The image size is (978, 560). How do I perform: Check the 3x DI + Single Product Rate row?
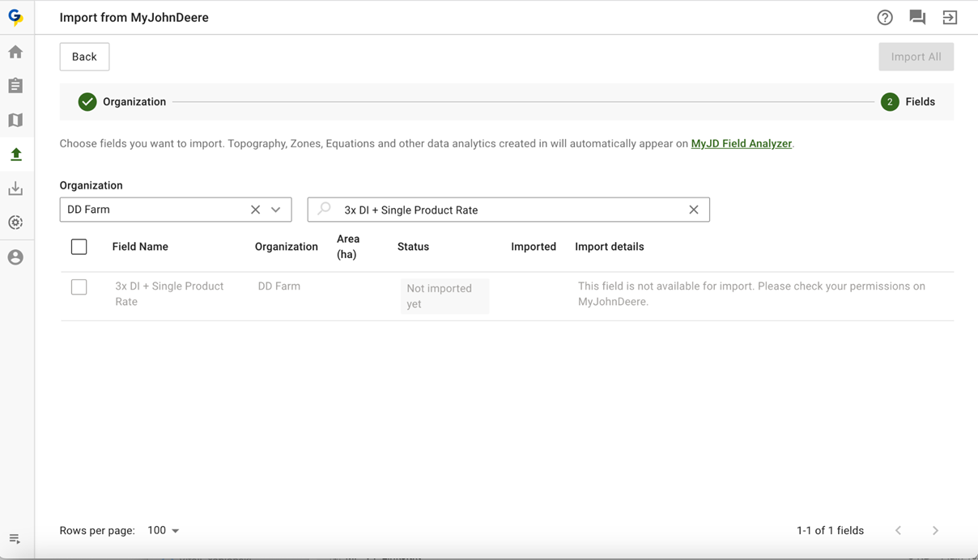pyautogui.click(x=79, y=287)
